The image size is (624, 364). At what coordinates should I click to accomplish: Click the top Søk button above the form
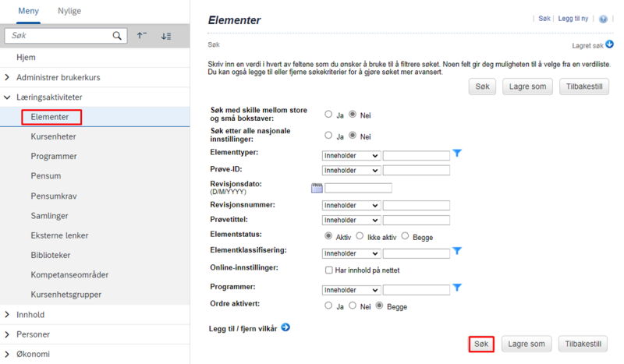click(x=482, y=87)
